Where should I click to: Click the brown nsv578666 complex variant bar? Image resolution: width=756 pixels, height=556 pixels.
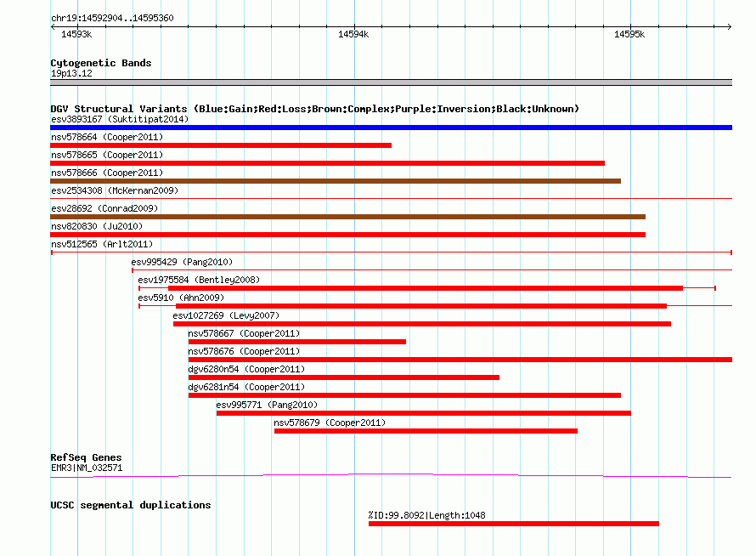[x=336, y=181]
